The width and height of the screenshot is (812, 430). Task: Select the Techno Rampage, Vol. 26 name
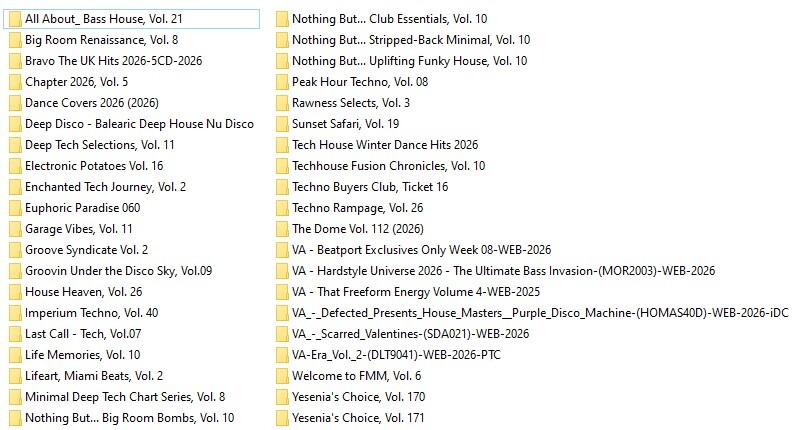(x=357, y=208)
